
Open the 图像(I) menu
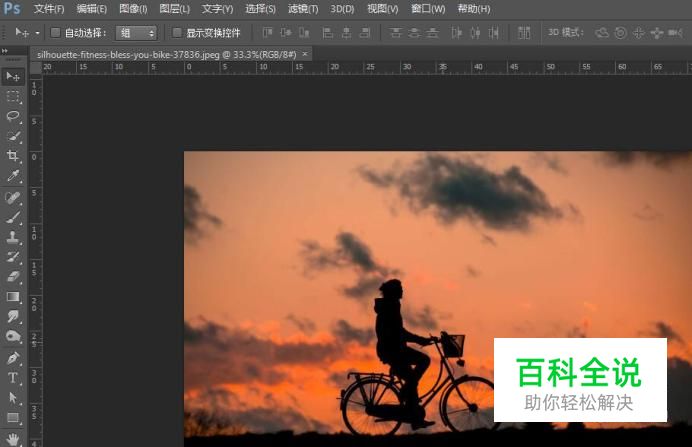133,9
